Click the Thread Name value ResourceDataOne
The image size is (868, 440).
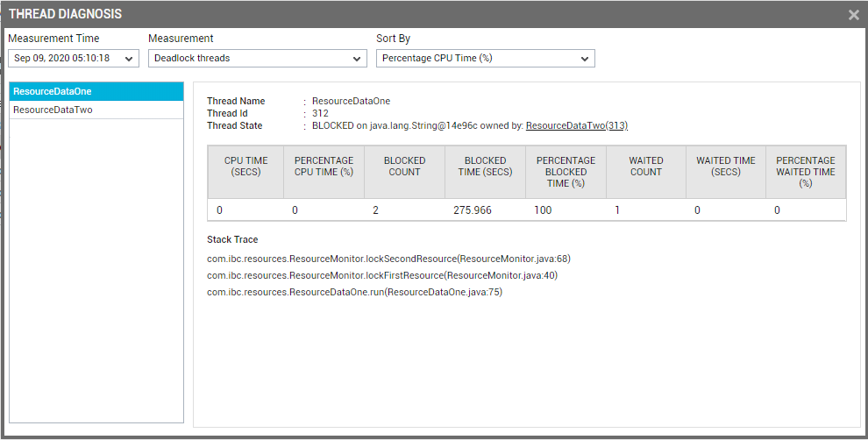tap(351, 102)
